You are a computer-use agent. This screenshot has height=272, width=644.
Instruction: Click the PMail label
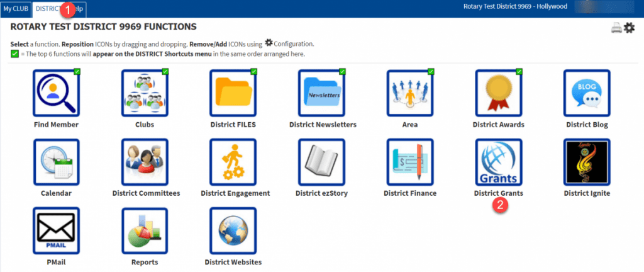[56, 262]
